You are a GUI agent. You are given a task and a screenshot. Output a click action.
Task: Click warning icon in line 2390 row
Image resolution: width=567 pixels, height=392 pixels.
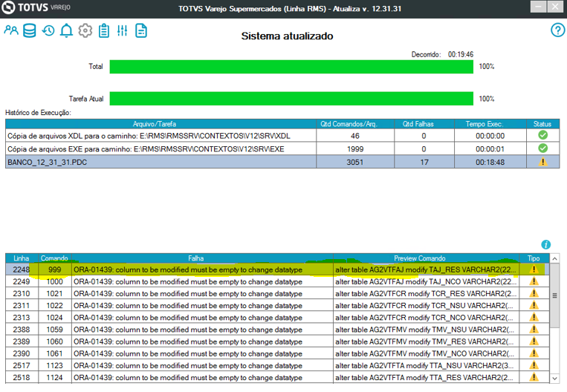[534, 353]
